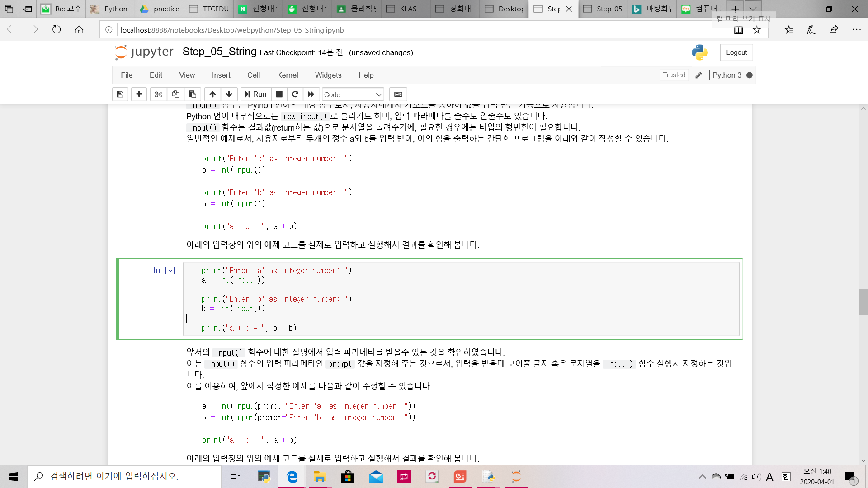Screen dimensions: 868x488
Task: Open the Kernel menu
Action: click(x=288, y=75)
